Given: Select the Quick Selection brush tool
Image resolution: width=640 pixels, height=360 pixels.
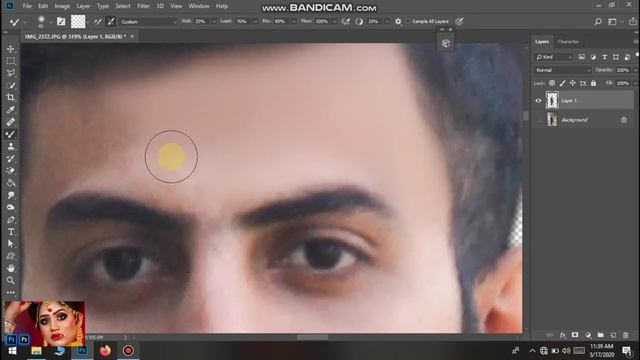Looking at the screenshot, I should click(11, 85).
